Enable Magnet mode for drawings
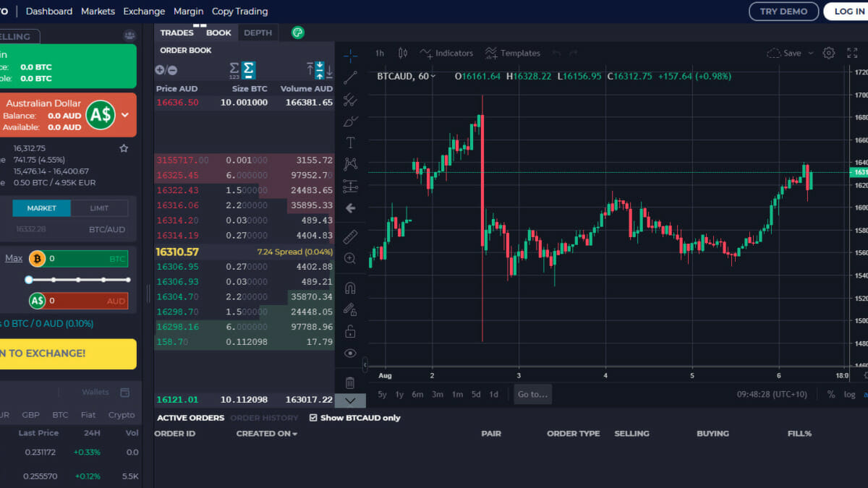This screenshot has width=868, height=488. (350, 287)
